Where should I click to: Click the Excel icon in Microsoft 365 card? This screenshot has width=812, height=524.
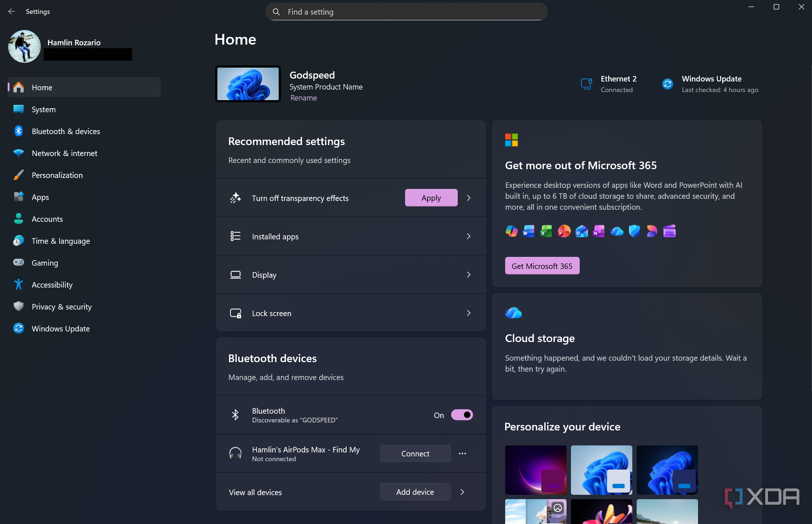546,231
